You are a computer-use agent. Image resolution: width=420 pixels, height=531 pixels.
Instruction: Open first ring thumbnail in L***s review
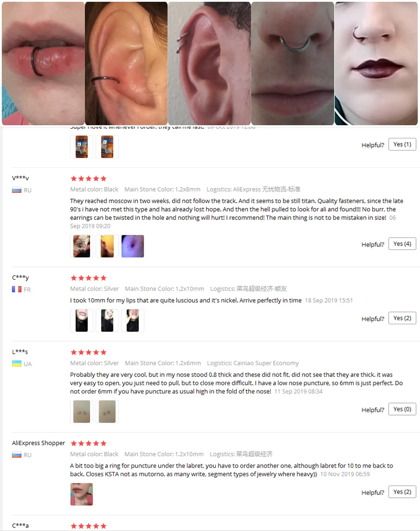82,412
